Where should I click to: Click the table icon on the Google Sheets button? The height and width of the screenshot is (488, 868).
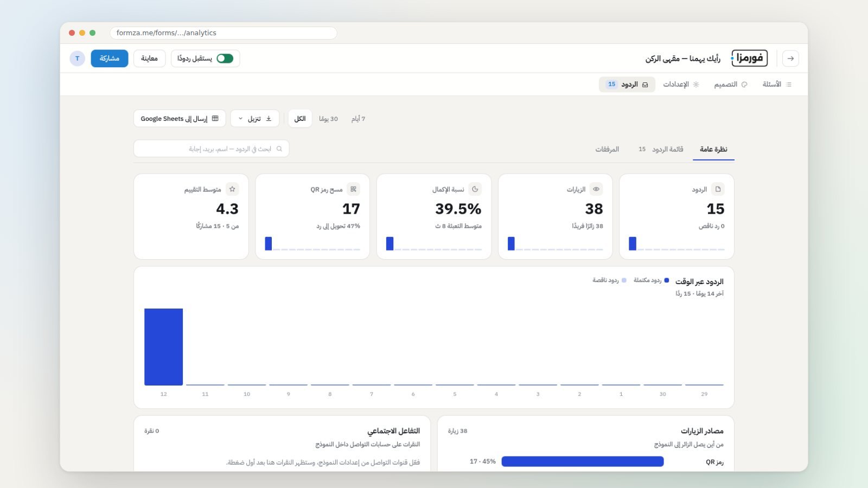pyautogui.click(x=215, y=118)
